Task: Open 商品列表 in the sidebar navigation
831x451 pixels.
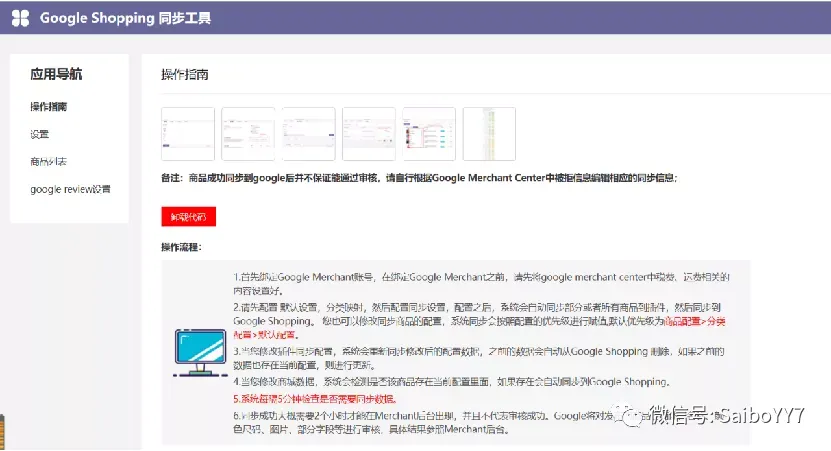Action: [48, 162]
